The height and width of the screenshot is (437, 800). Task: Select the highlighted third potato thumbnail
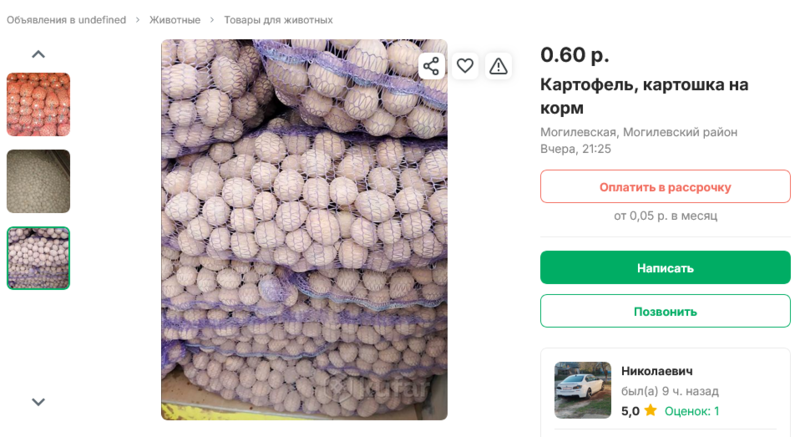(38, 258)
